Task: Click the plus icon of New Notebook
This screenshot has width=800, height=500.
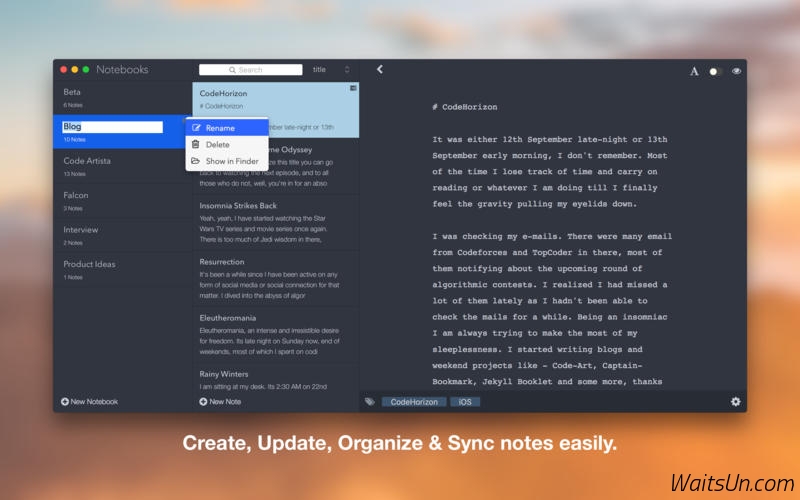Action: point(65,402)
